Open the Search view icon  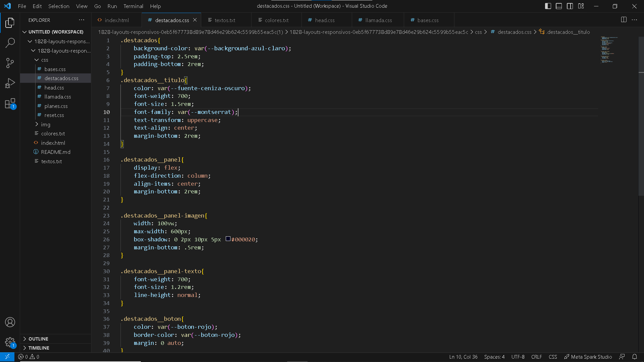[10, 43]
